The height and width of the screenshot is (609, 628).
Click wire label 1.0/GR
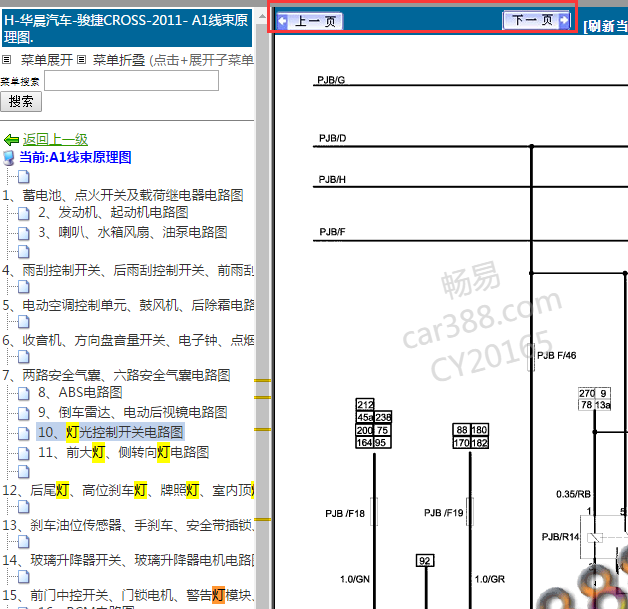pyautogui.click(x=489, y=579)
